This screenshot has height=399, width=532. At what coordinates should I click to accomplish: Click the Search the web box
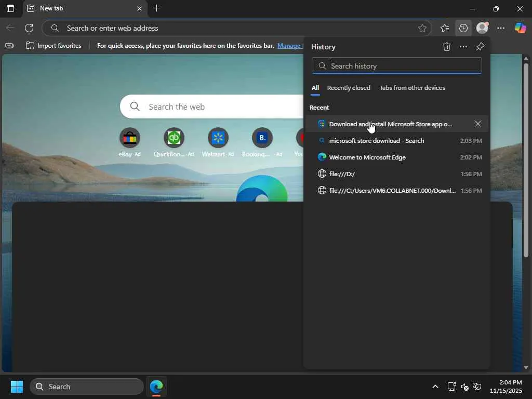[212, 107]
